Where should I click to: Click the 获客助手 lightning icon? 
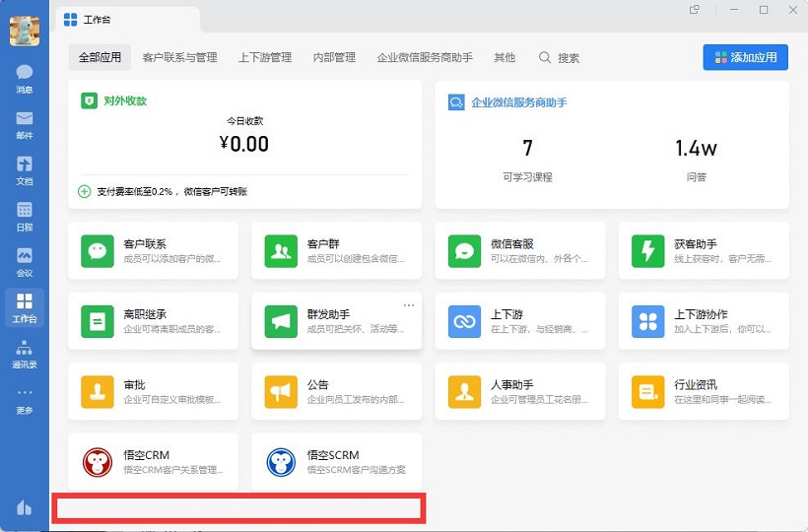pos(647,251)
